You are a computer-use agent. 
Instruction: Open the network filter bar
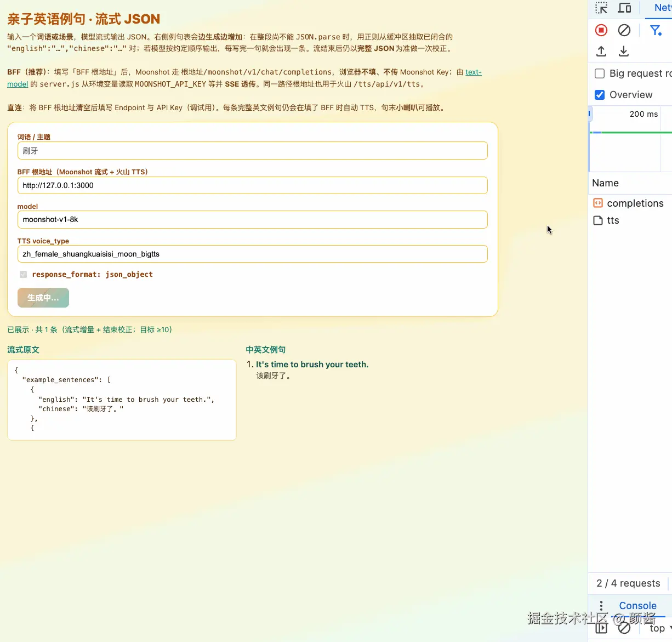point(656,30)
